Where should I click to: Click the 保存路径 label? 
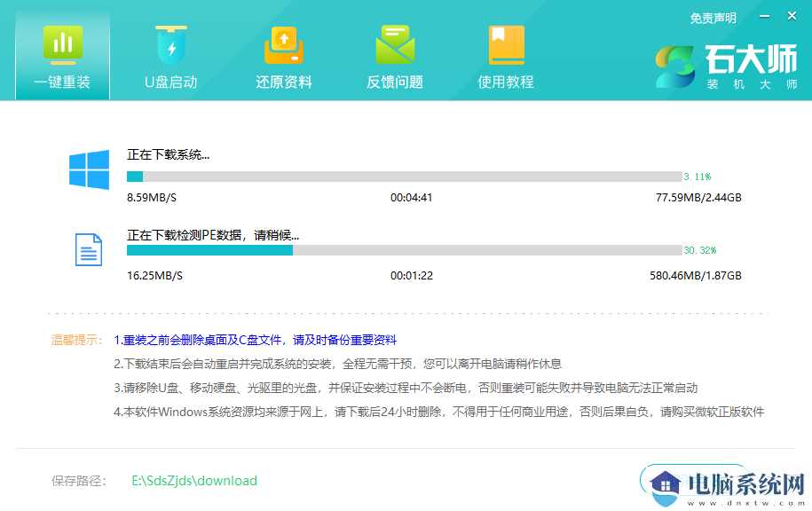click(79, 481)
